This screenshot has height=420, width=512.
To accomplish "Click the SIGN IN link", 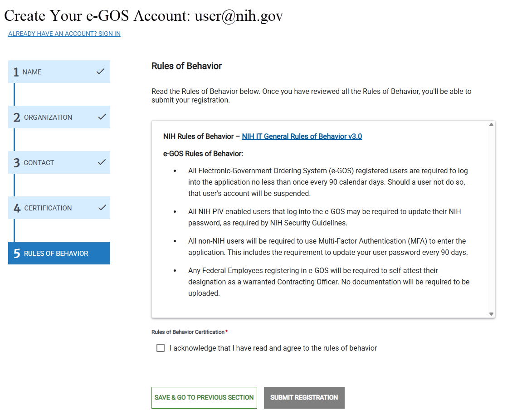I will 64,34.
